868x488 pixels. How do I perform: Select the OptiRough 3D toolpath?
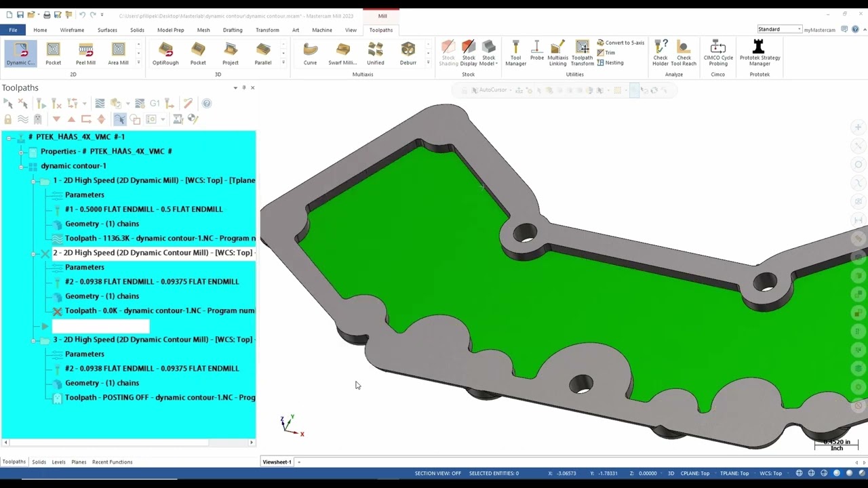coord(165,54)
